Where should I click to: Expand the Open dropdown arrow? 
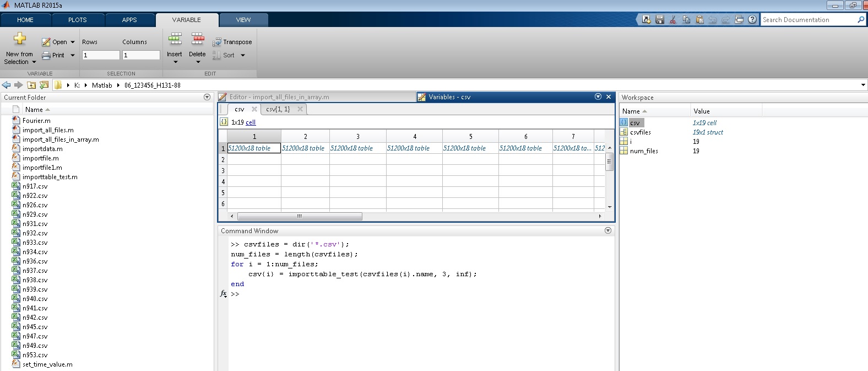pyautogui.click(x=73, y=42)
